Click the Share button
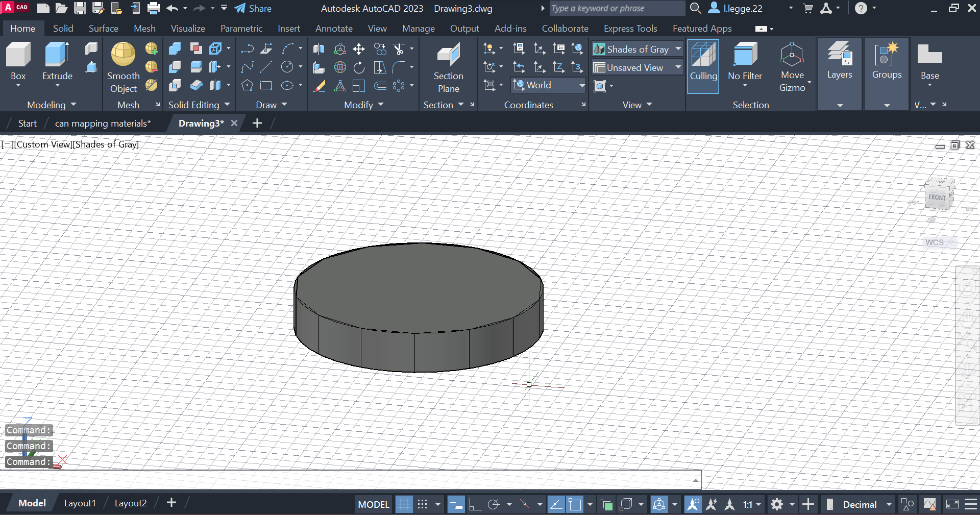 (253, 8)
